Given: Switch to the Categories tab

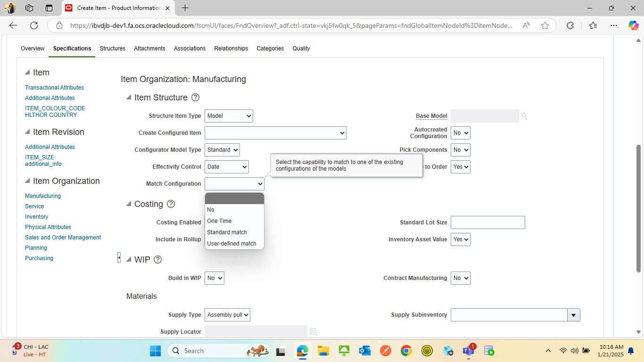Looking at the screenshot, I should click(x=270, y=48).
